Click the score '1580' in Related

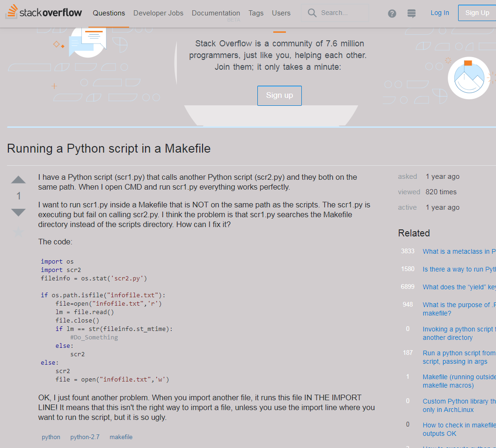408,269
